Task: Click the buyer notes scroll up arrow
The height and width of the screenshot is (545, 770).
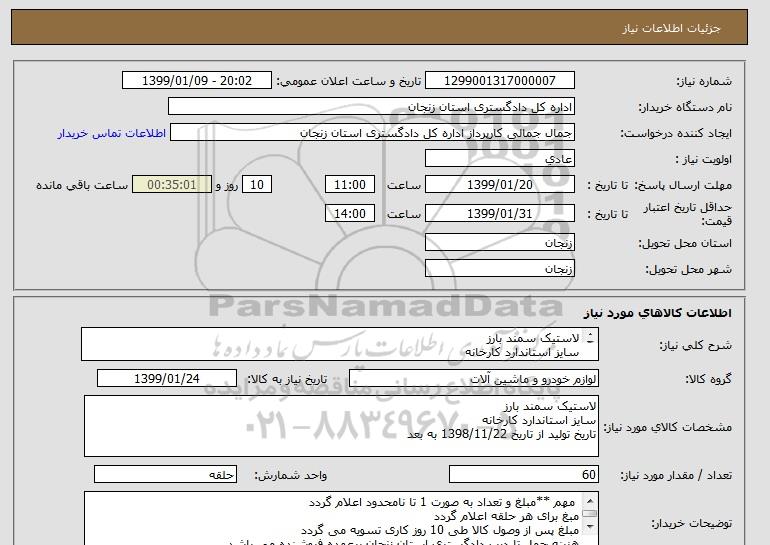Action: [x=590, y=501]
